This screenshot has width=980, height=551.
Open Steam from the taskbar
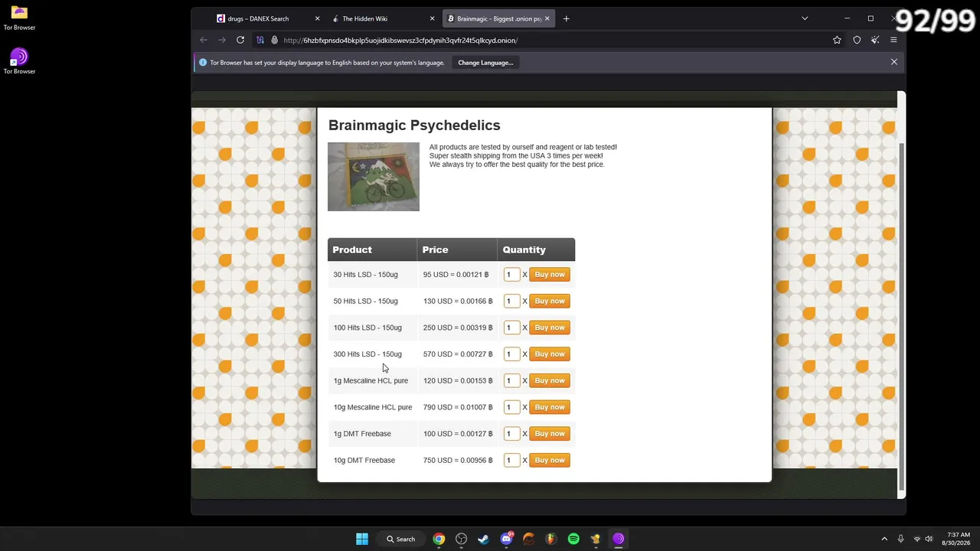click(483, 539)
